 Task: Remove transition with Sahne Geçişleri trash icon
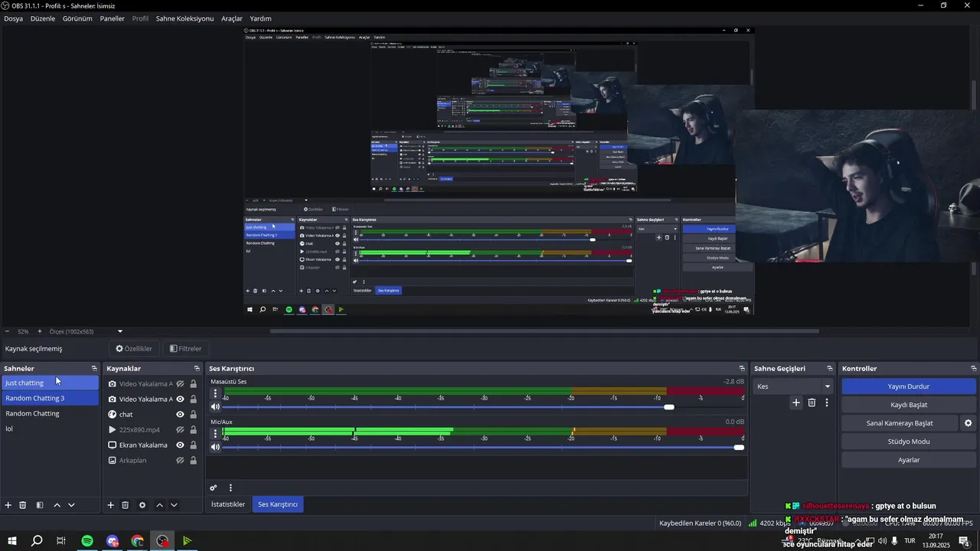(x=812, y=403)
